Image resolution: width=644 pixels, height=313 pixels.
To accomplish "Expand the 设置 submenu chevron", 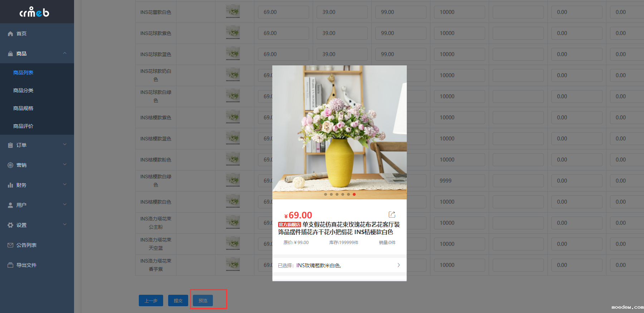I will [65, 225].
